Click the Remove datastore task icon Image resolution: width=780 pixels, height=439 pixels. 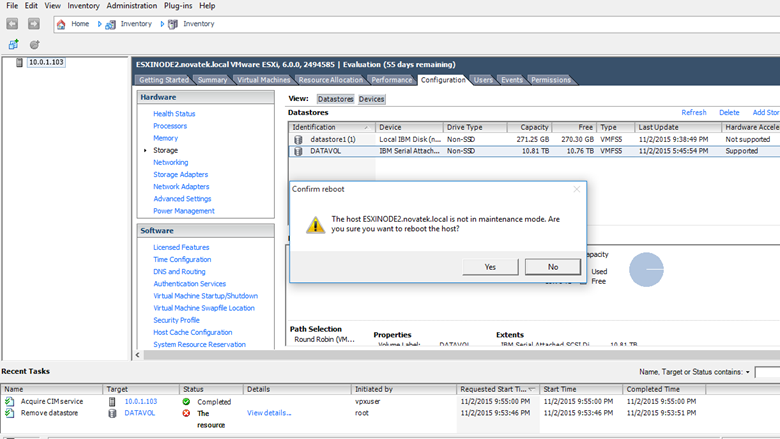9,413
